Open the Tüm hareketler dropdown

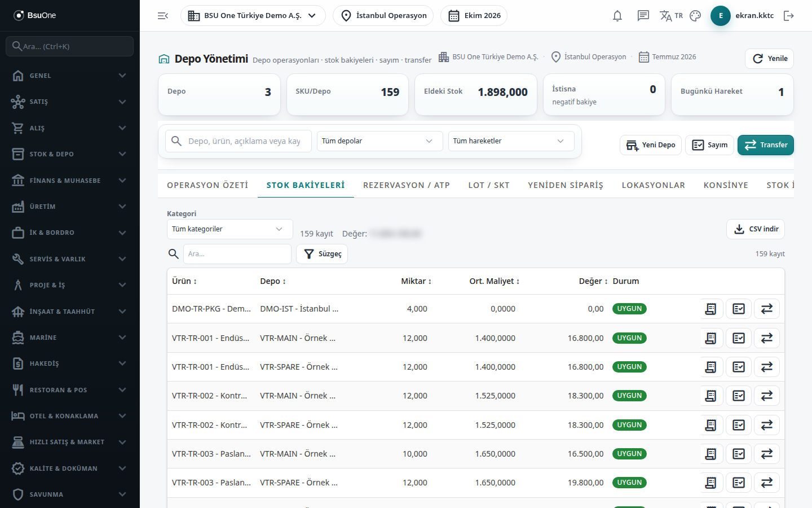[511, 141]
